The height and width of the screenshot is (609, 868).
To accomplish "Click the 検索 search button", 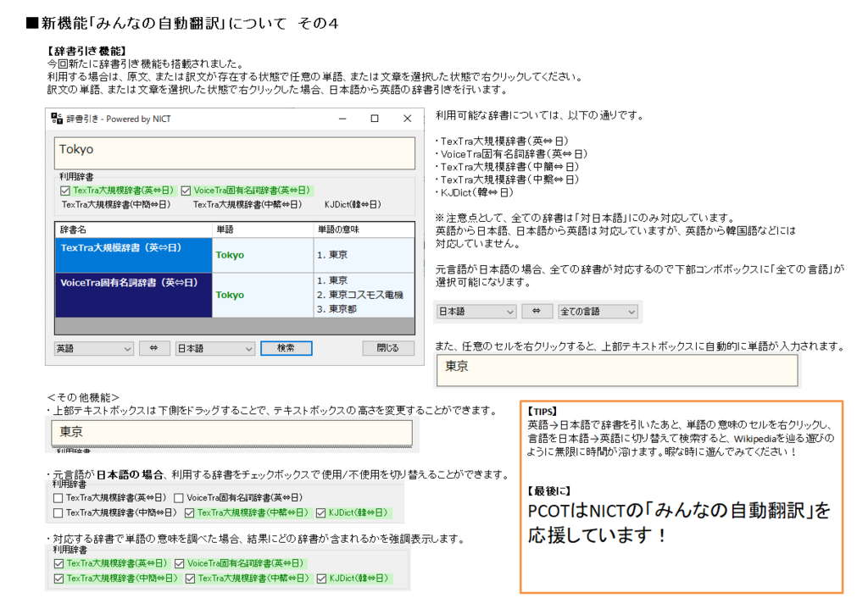I will [287, 348].
